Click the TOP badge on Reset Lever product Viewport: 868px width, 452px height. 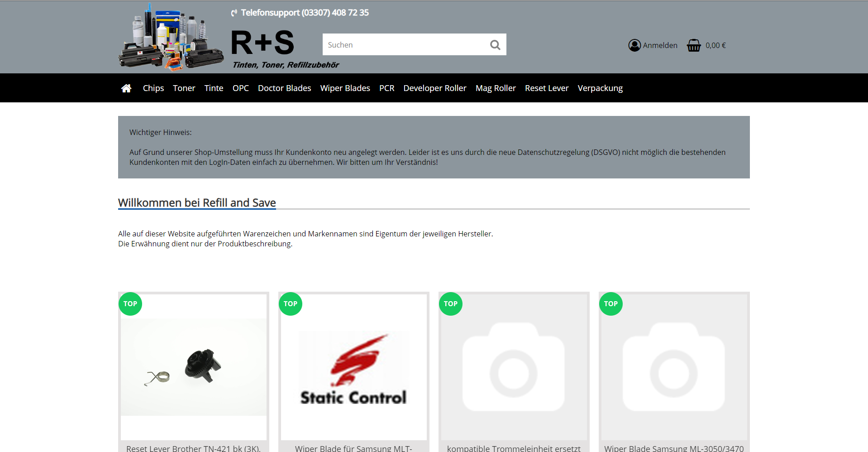pyautogui.click(x=130, y=304)
